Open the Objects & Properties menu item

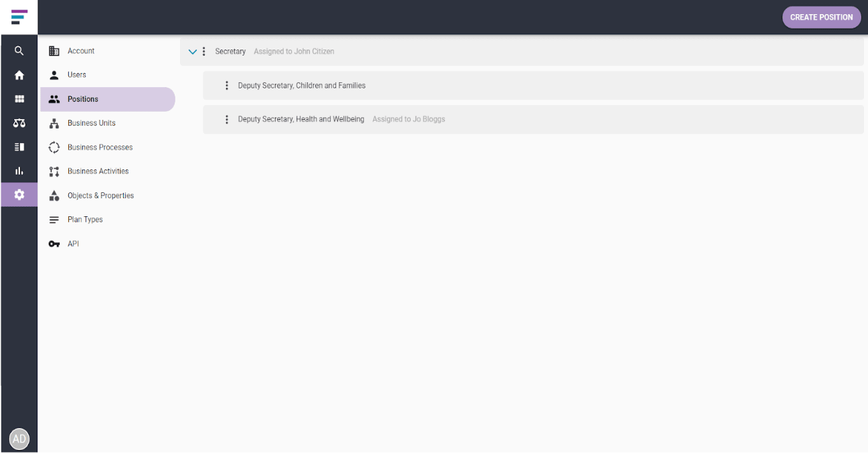(108, 196)
